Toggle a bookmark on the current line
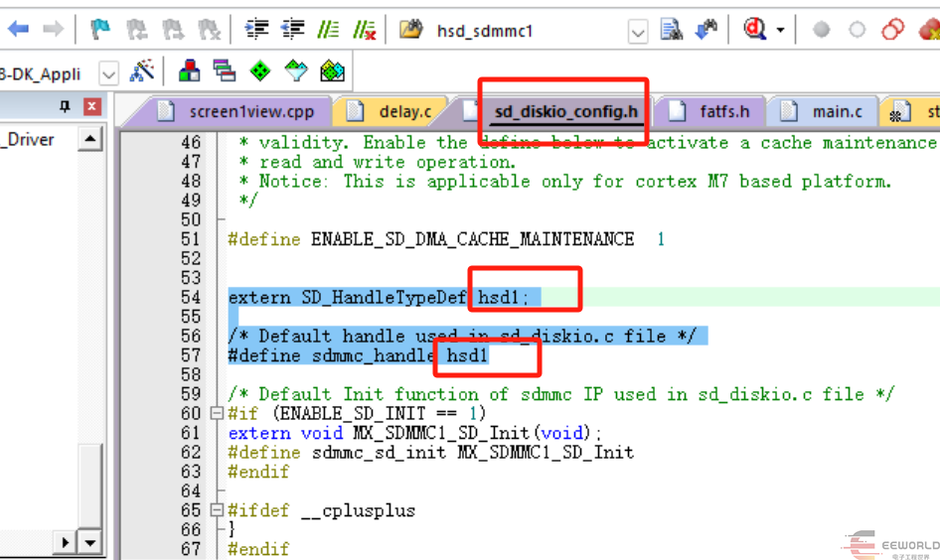The image size is (940, 560). [100, 30]
